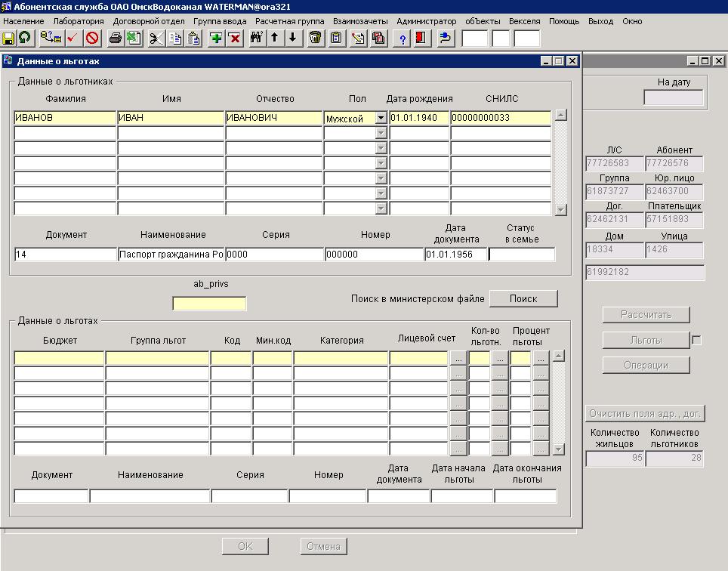
Task: Click the Save floppy disk icon
Action: (x=9, y=38)
